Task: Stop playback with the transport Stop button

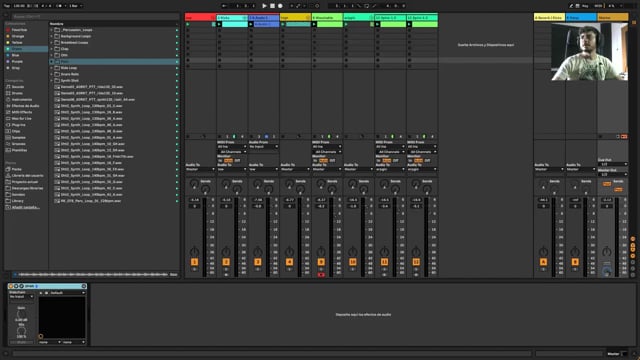Action: 272,6
